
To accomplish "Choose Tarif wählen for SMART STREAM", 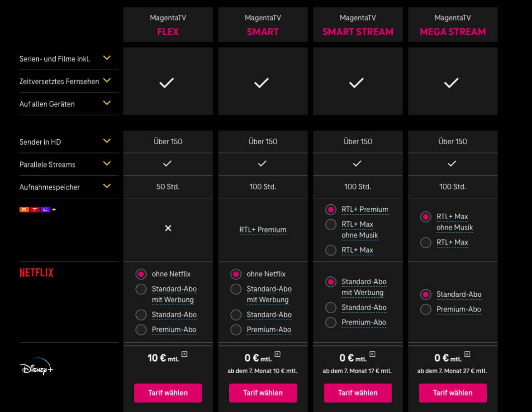I will 358,393.
